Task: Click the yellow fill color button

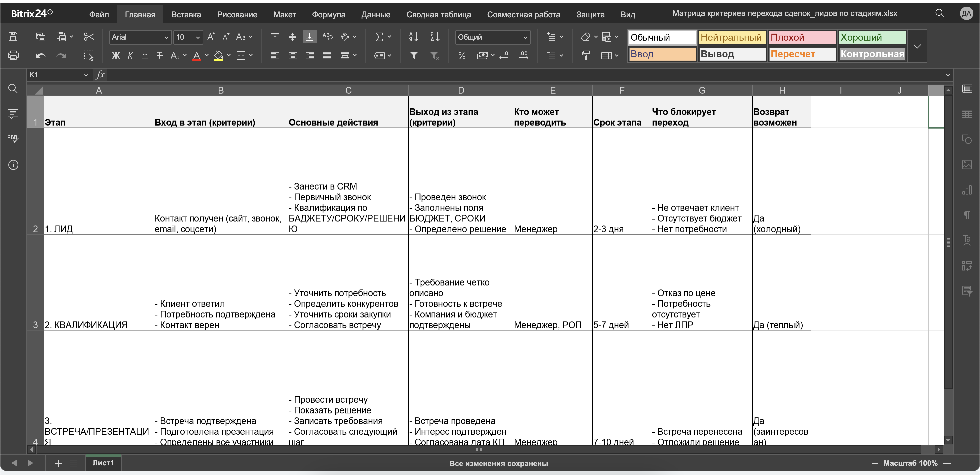Action: tap(219, 56)
